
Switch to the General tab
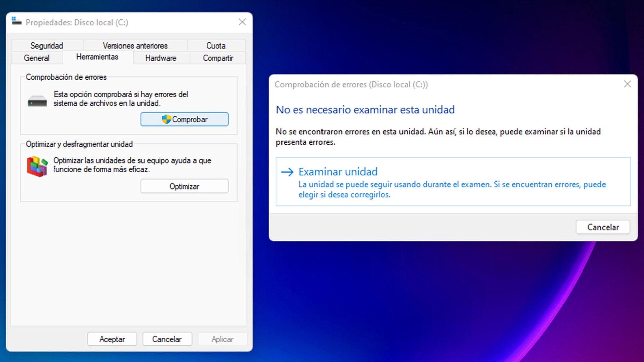pos(37,58)
